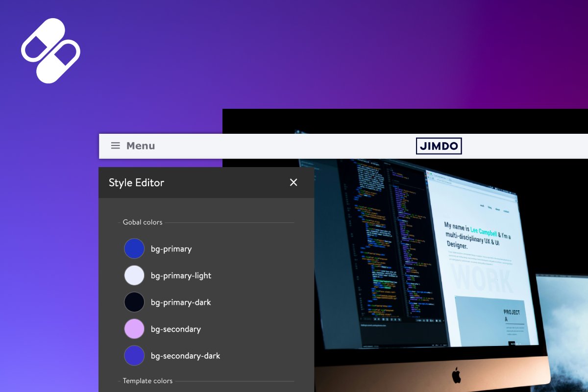Viewport: 588px width, 392px height.
Task: Open the bg-primary-light color swatch
Action: point(134,275)
